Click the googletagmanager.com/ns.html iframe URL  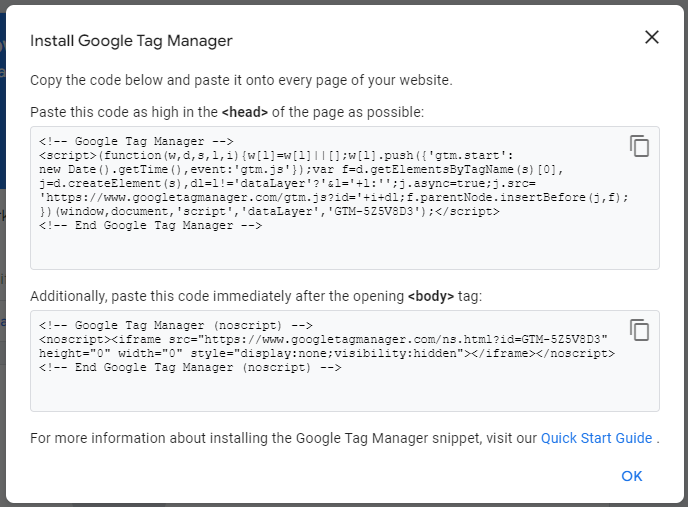point(402,339)
